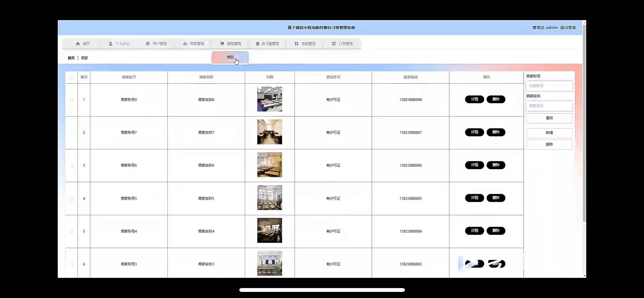
Task: Click 退出登录 to log out
Action: (x=568, y=28)
